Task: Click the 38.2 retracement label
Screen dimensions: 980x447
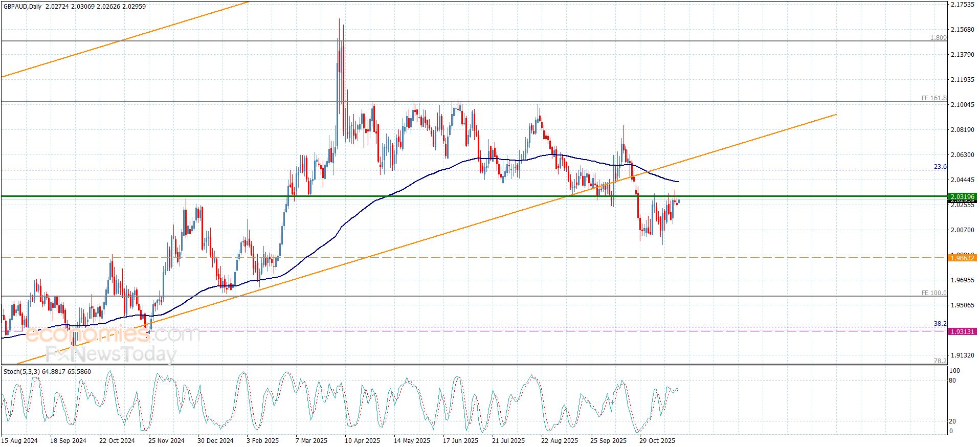Action: (x=940, y=324)
